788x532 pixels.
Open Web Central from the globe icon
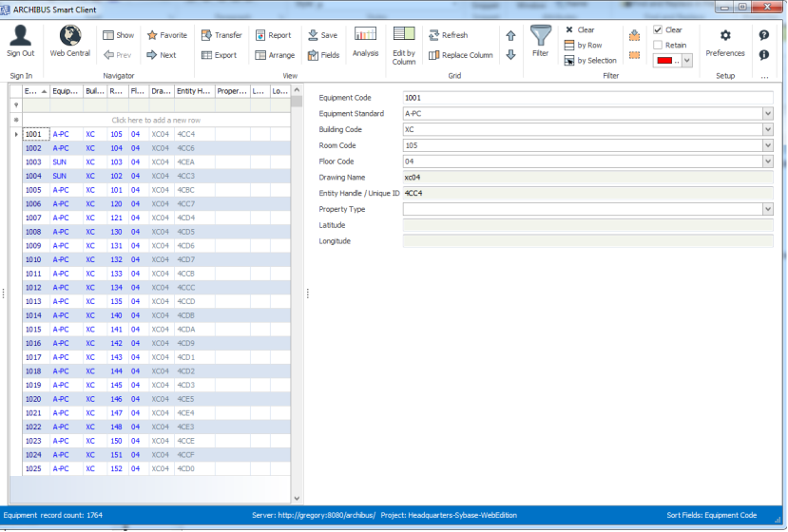[x=69, y=36]
